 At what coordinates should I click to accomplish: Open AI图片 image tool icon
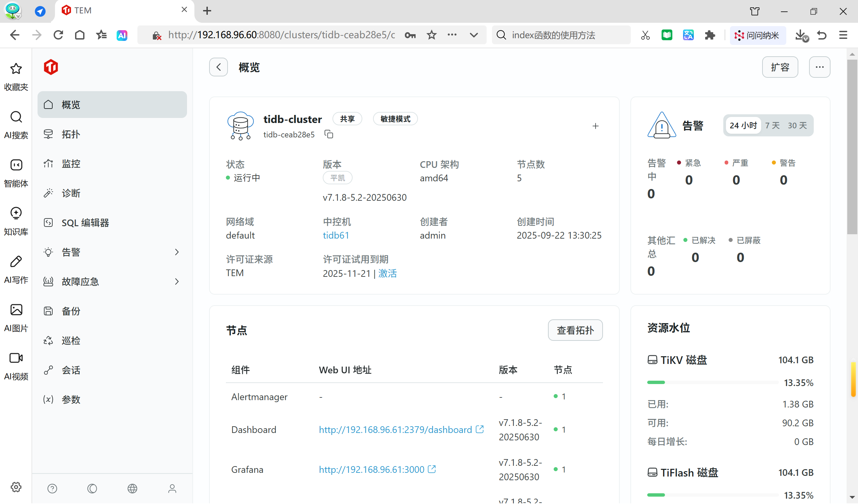[x=16, y=318]
